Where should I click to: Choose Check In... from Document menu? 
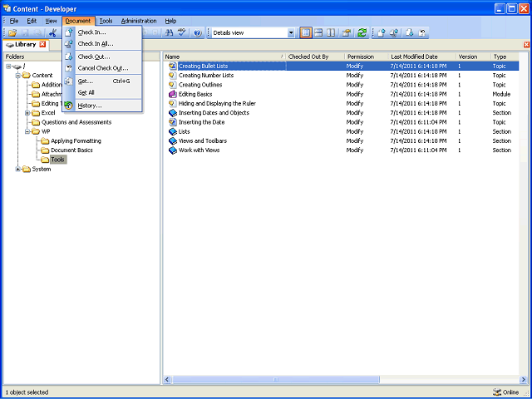(101, 32)
